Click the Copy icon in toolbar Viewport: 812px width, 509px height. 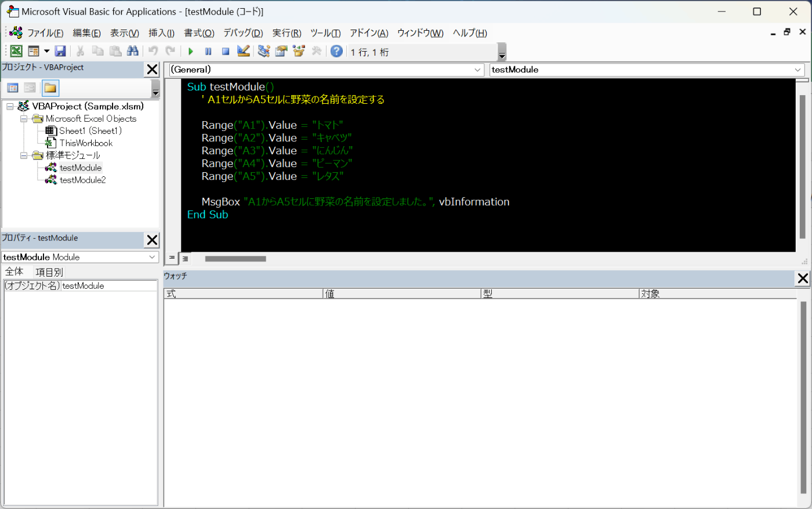coord(98,52)
